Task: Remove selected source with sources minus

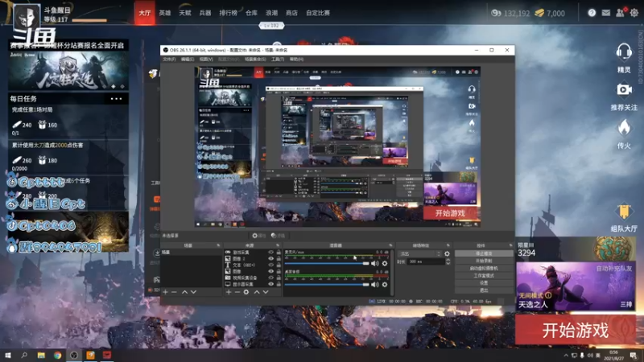Action: click(x=237, y=292)
